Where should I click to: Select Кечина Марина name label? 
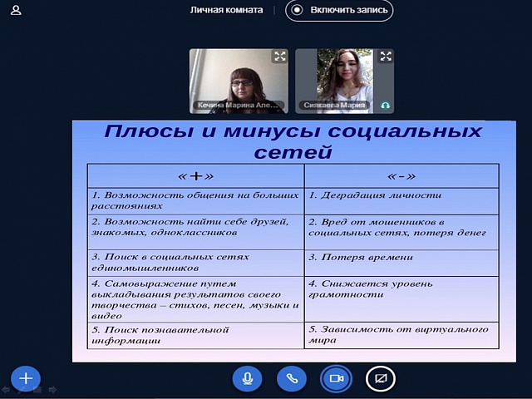click(239, 106)
